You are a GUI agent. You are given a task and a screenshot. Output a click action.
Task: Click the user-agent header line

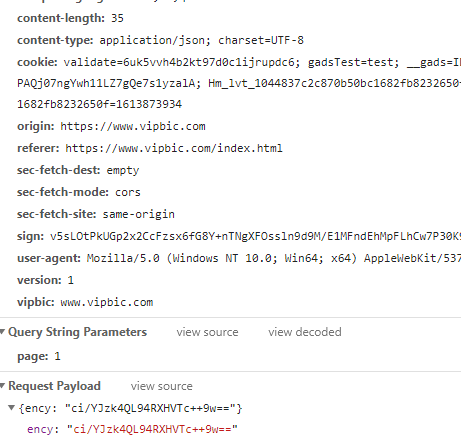[x=239, y=258]
